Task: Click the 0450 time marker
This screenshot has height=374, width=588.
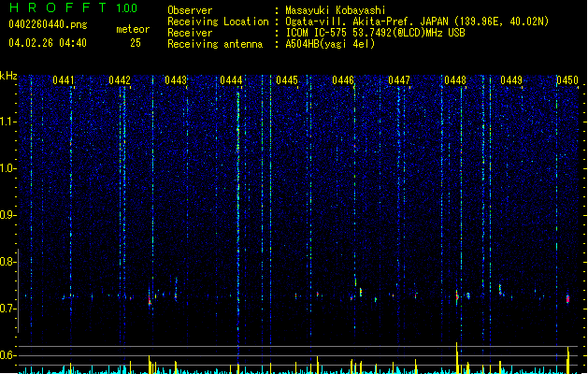Action: [567, 80]
